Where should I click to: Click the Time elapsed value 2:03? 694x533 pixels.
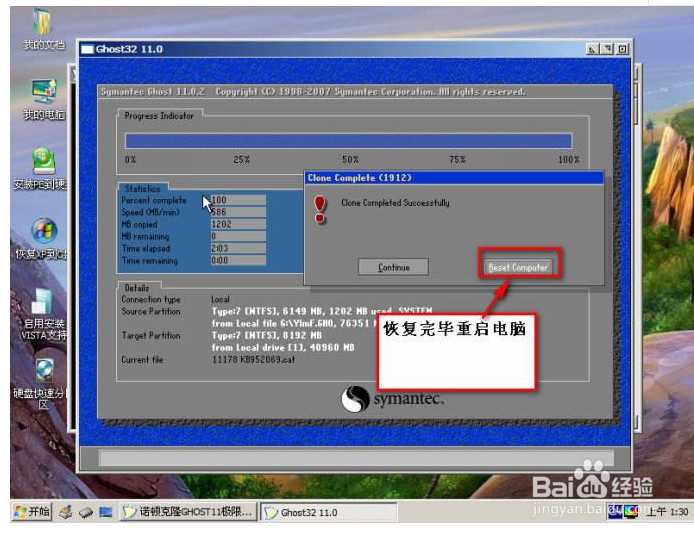pyautogui.click(x=238, y=248)
